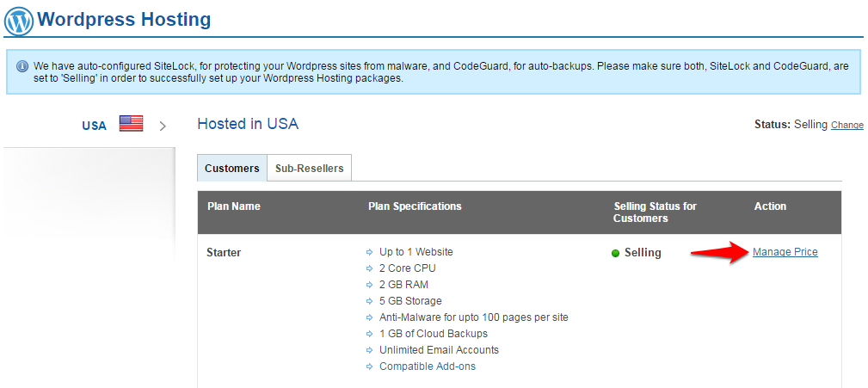868x388 pixels.
Task: Open the Compatible Add-ons link
Action: pyautogui.click(x=427, y=366)
